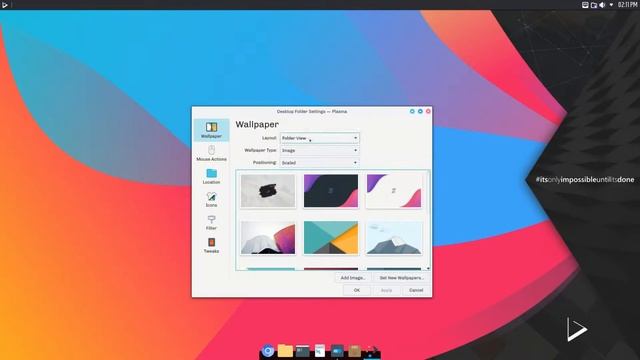Open the Icons settings page

[211, 199]
